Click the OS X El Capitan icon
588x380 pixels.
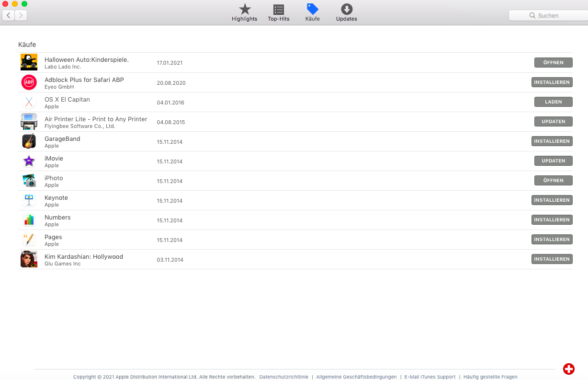[29, 102]
